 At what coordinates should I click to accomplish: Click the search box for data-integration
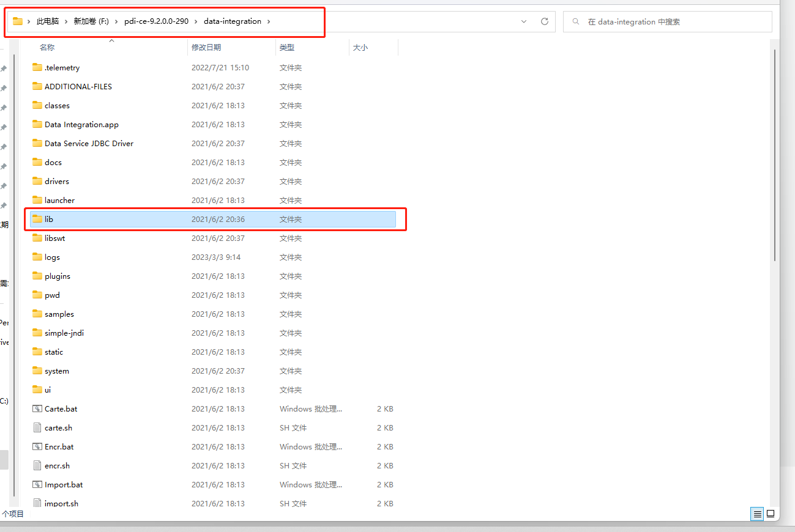click(667, 21)
